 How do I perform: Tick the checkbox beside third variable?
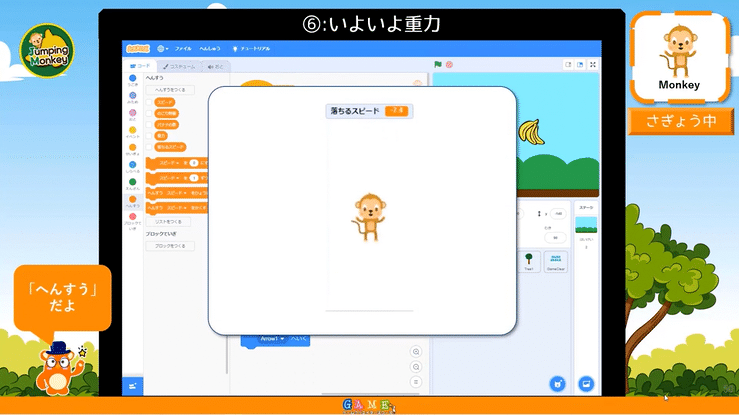[x=149, y=125]
